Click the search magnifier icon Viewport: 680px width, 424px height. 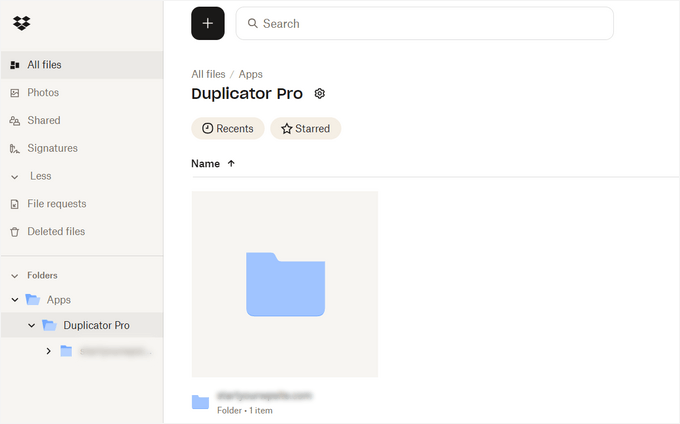click(x=252, y=23)
